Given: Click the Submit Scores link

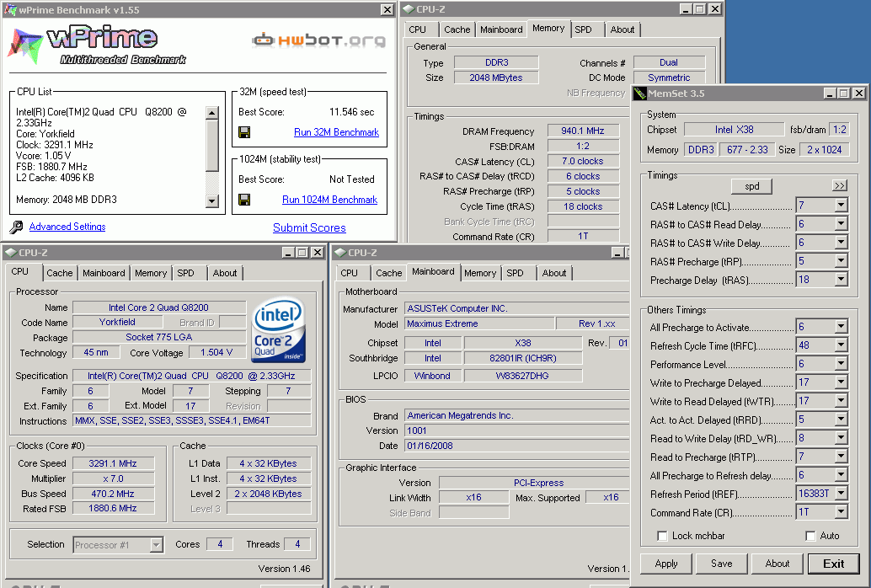Looking at the screenshot, I should pyautogui.click(x=309, y=227).
